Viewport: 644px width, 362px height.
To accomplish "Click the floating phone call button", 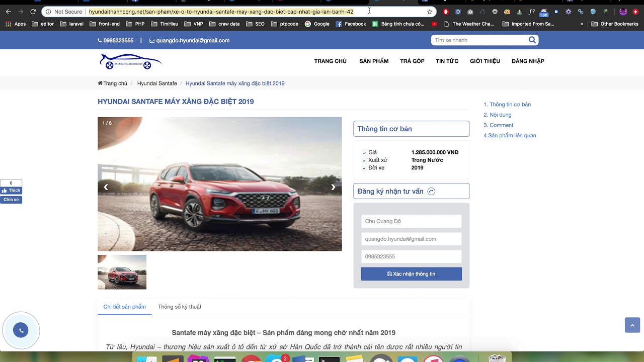I will [x=21, y=330].
